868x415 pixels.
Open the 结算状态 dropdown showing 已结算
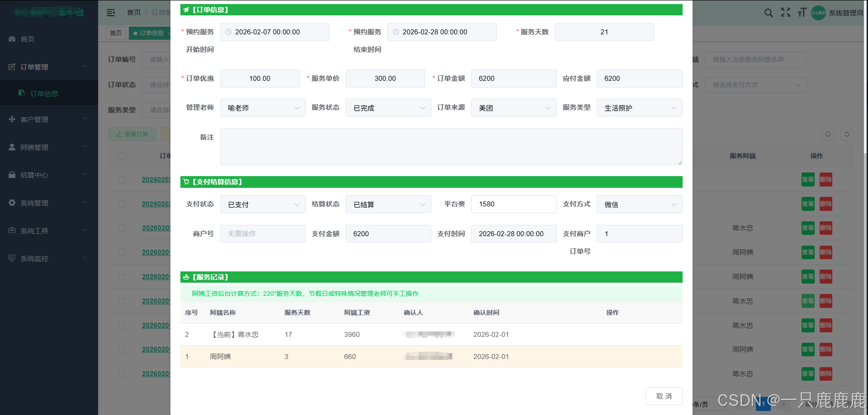(388, 205)
